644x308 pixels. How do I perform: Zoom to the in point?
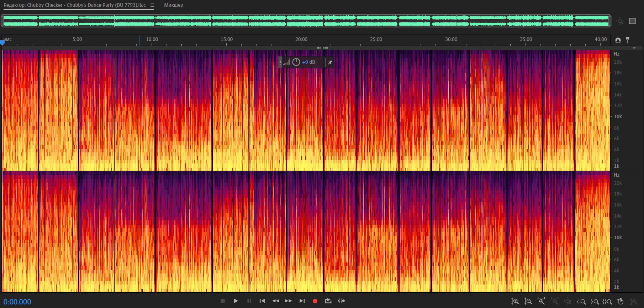tap(581, 302)
